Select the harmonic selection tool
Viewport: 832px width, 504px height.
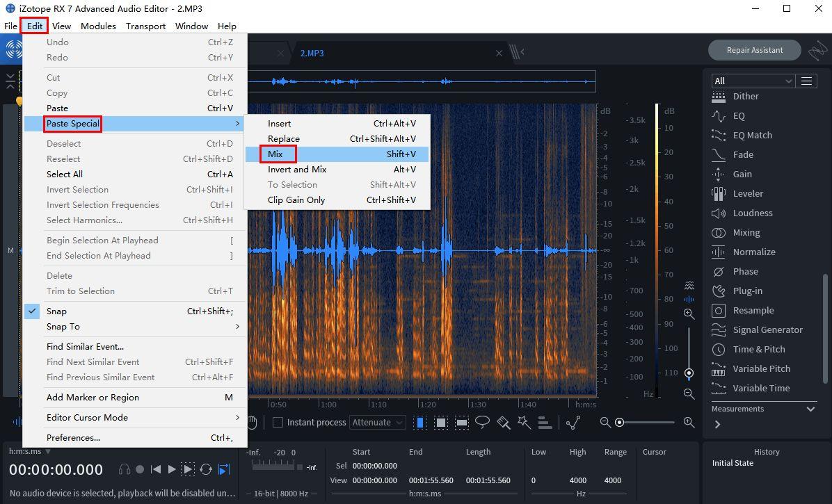pos(545,423)
